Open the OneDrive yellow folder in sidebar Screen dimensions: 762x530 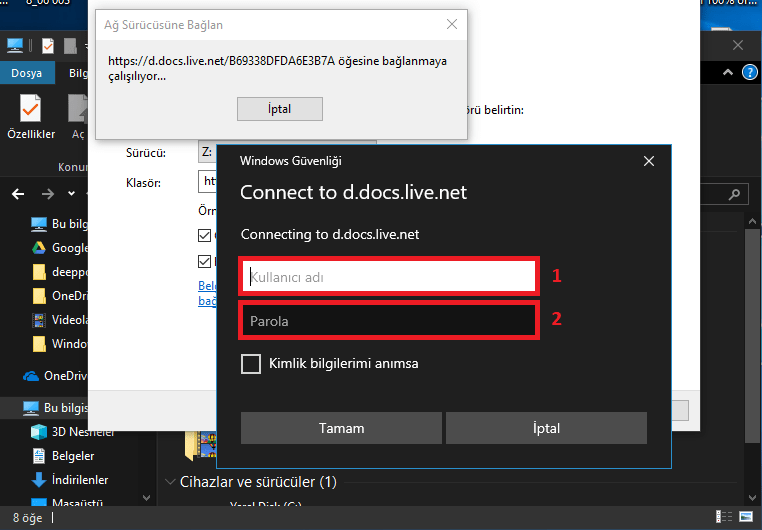pyautogui.click(x=58, y=296)
